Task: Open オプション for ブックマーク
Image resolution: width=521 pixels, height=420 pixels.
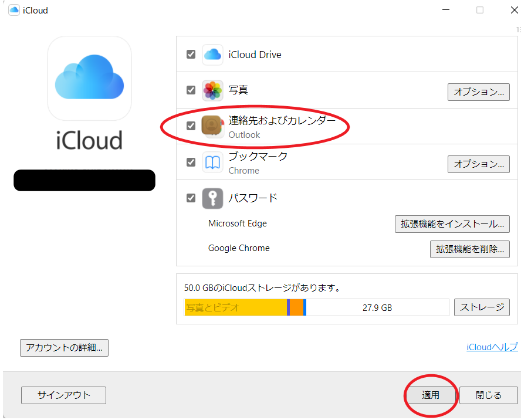Action: pos(479,164)
